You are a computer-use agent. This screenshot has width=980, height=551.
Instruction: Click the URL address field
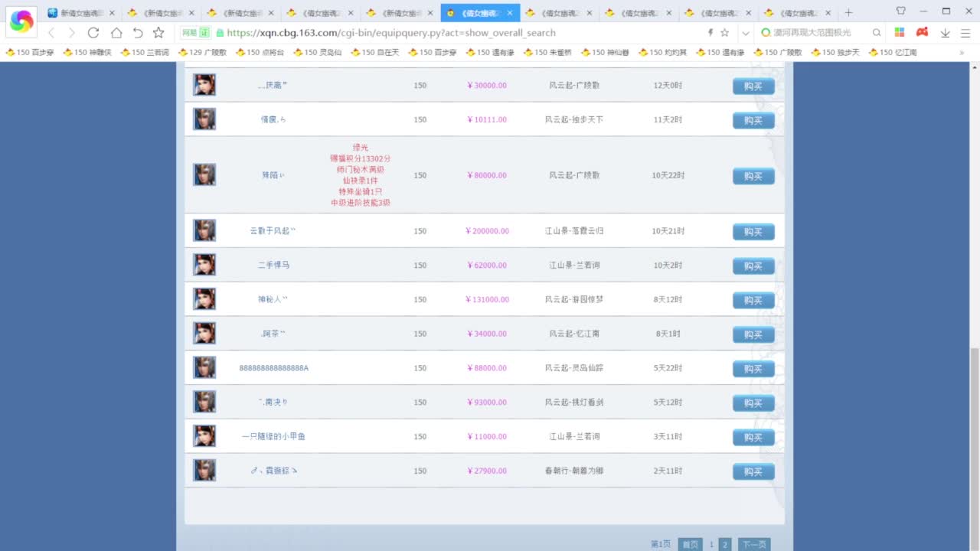[x=459, y=33]
